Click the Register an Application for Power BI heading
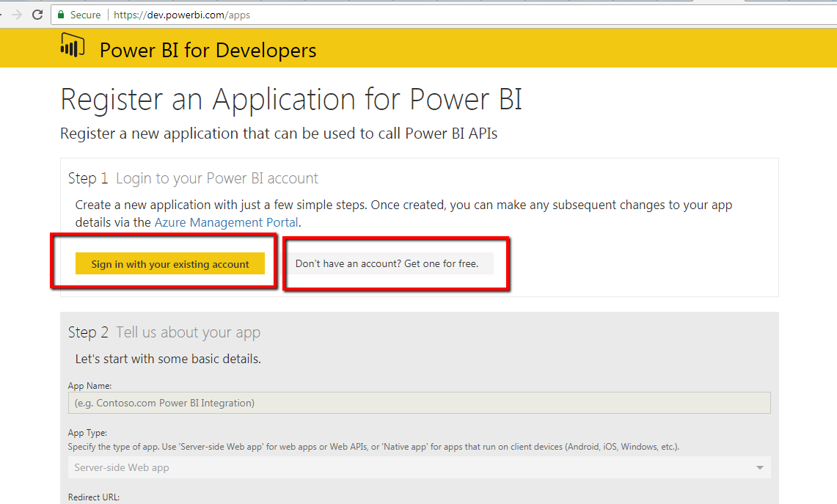Viewport: 837px width, 504px height. point(290,98)
